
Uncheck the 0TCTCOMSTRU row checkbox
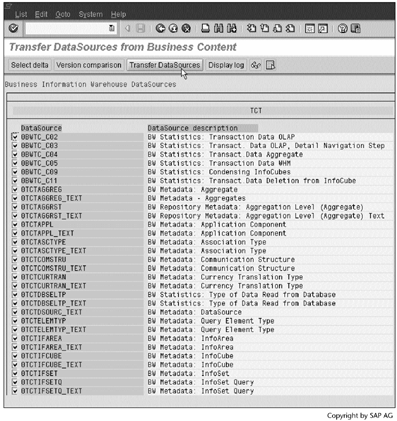pos(14,259)
